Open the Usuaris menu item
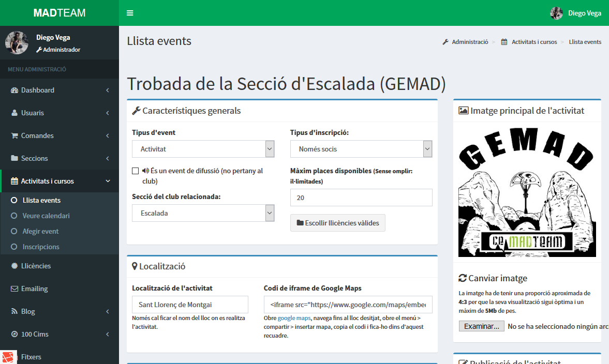The width and height of the screenshot is (609, 364). coord(60,113)
